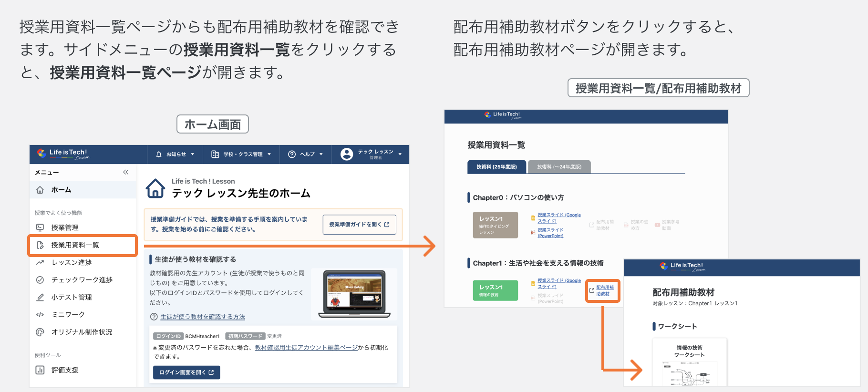Click Life is Tech! logo in 配布用補助教材 page header
Viewport: 868px width, 392px height.
pos(682,266)
